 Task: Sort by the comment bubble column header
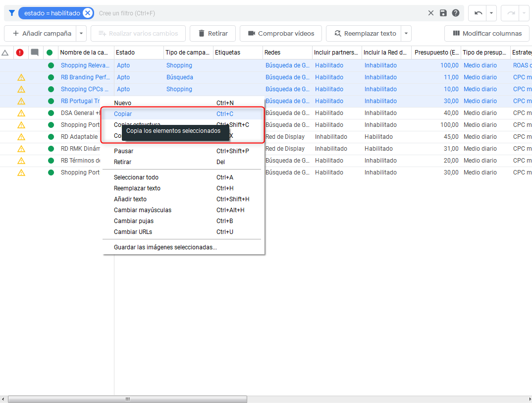point(35,53)
